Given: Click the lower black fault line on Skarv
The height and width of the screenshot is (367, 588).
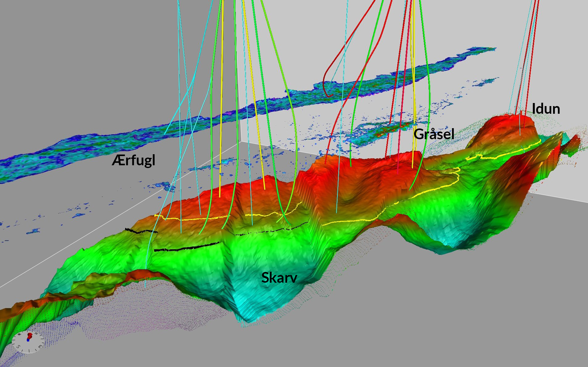Looking at the screenshot, I should [x=187, y=247].
